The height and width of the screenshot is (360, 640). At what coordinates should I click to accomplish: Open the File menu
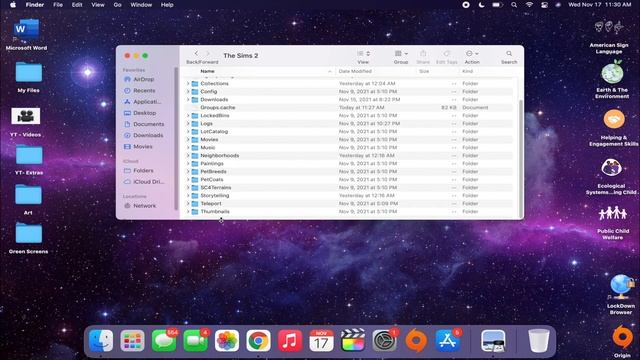click(58, 5)
